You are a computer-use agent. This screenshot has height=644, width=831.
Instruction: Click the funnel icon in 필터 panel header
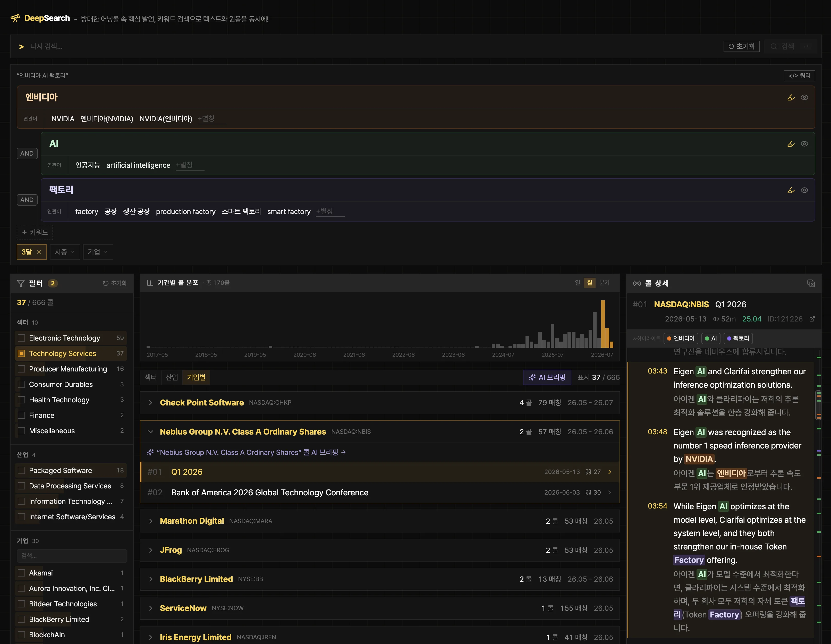[x=21, y=283]
